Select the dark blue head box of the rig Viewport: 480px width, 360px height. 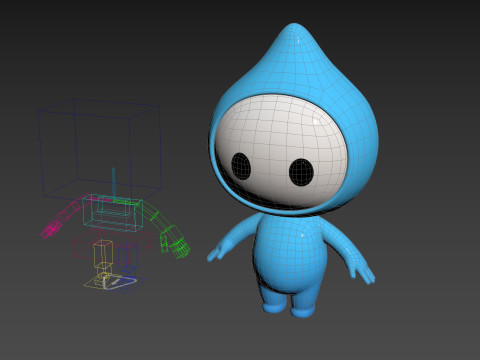click(x=100, y=150)
